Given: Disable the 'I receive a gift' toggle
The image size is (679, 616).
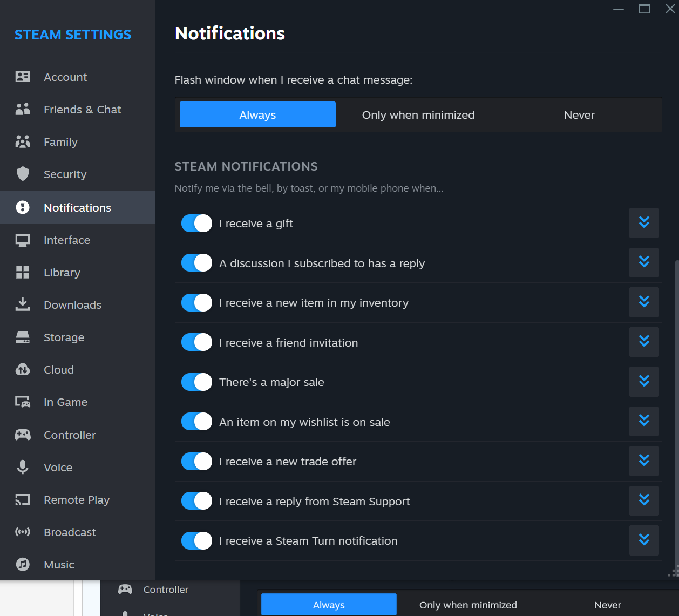Looking at the screenshot, I should [x=196, y=223].
